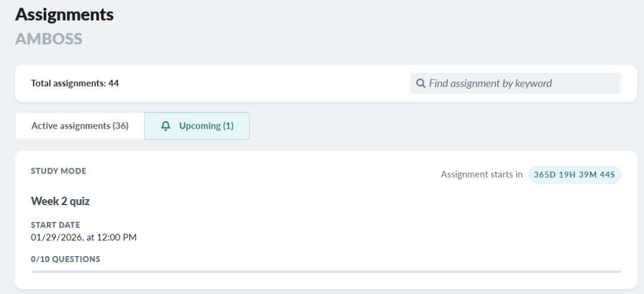Click the bell icon on Upcoming tab
Screen dimensions: 644x294
pos(166,126)
